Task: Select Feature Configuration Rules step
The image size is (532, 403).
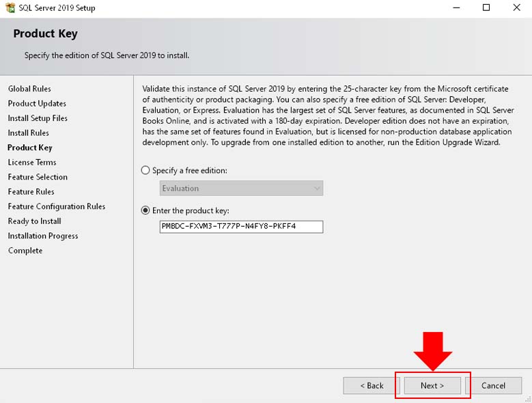Action: click(x=57, y=206)
